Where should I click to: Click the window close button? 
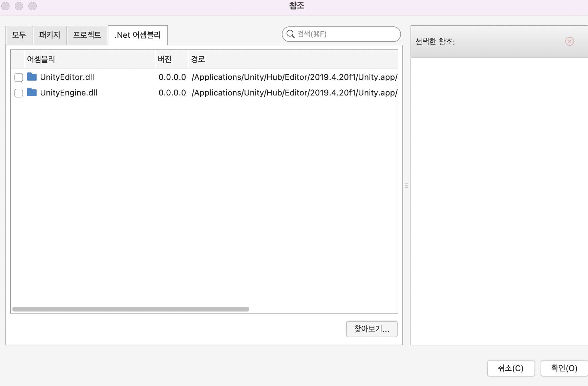6,6
